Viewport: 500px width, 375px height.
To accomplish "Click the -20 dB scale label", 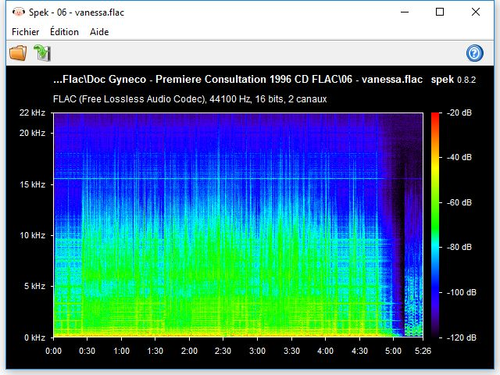I will click(x=459, y=113).
